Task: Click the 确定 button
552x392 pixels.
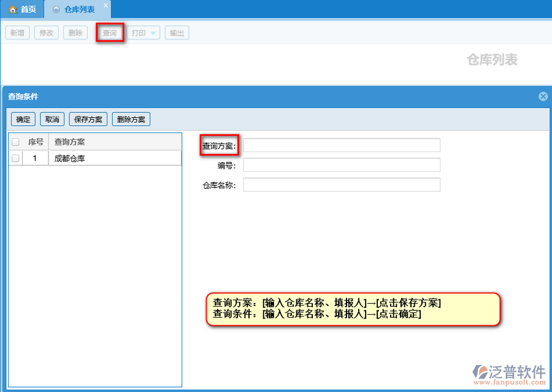Action: tap(23, 119)
